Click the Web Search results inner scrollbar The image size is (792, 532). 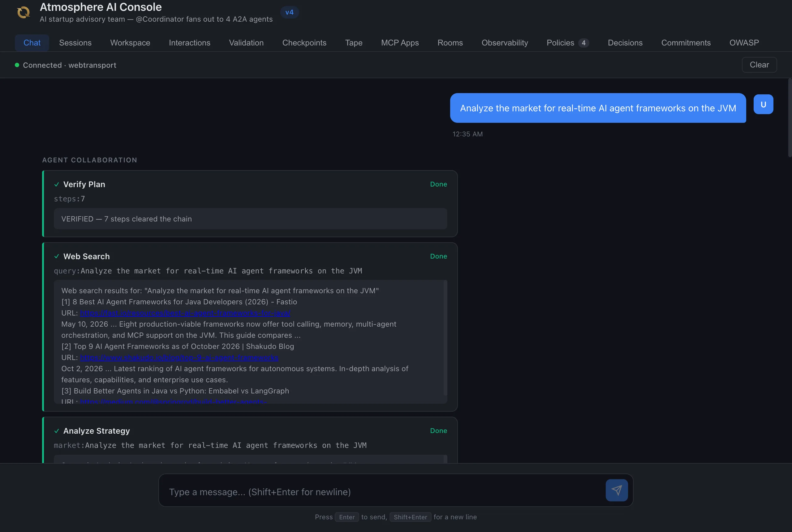tap(445, 338)
